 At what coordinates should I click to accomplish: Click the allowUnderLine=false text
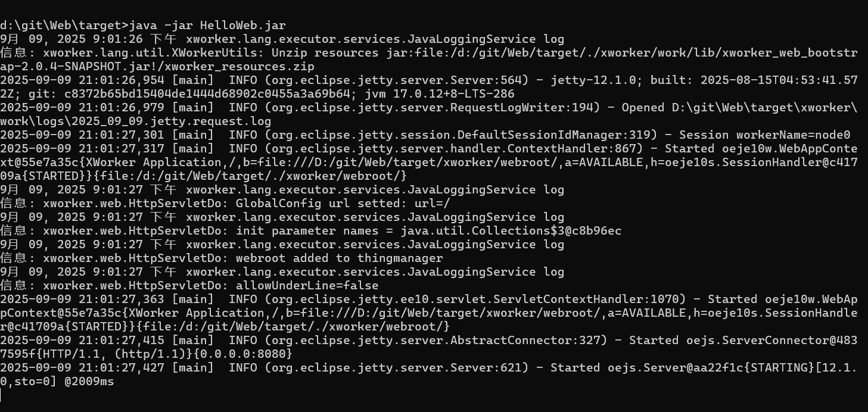point(307,286)
